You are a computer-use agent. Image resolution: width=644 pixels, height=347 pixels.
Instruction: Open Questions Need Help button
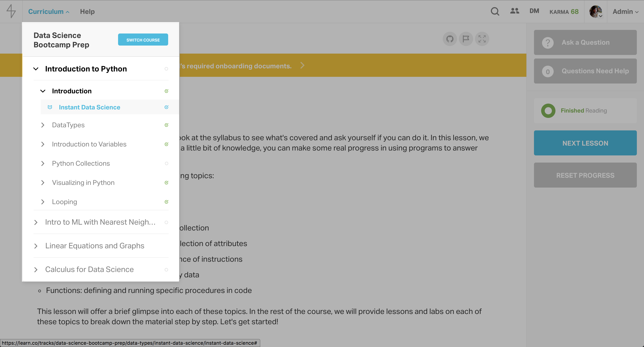click(585, 71)
